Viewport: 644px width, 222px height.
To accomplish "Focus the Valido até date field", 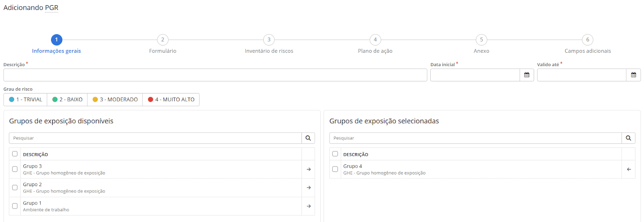I will [582, 75].
